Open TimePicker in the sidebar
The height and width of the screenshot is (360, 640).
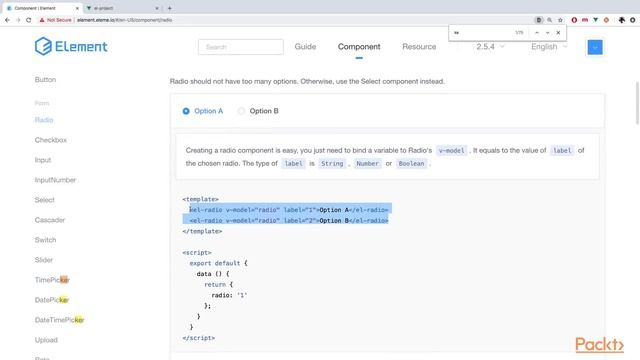[52, 280]
